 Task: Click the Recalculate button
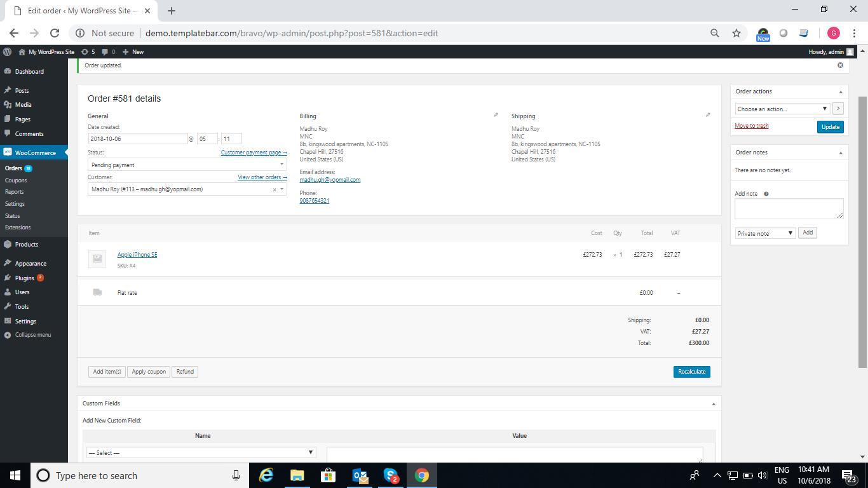coord(691,372)
